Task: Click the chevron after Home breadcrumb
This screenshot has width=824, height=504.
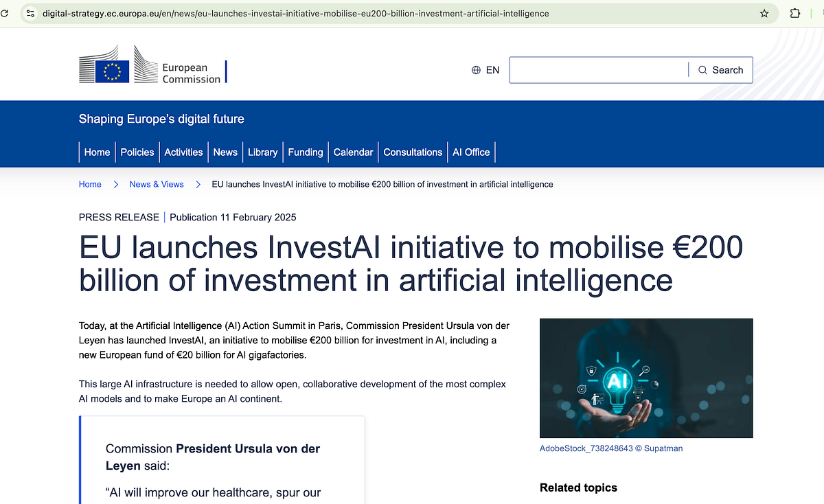Action: [x=115, y=184]
